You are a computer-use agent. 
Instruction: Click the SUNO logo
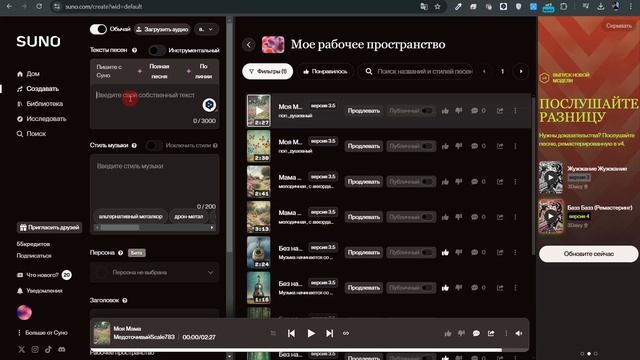pos(38,41)
